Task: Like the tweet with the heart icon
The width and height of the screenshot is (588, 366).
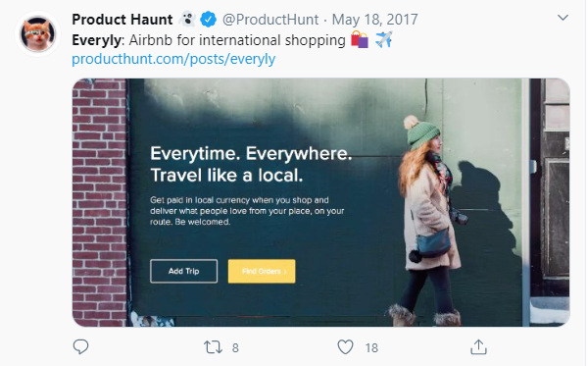Action: 345,347
